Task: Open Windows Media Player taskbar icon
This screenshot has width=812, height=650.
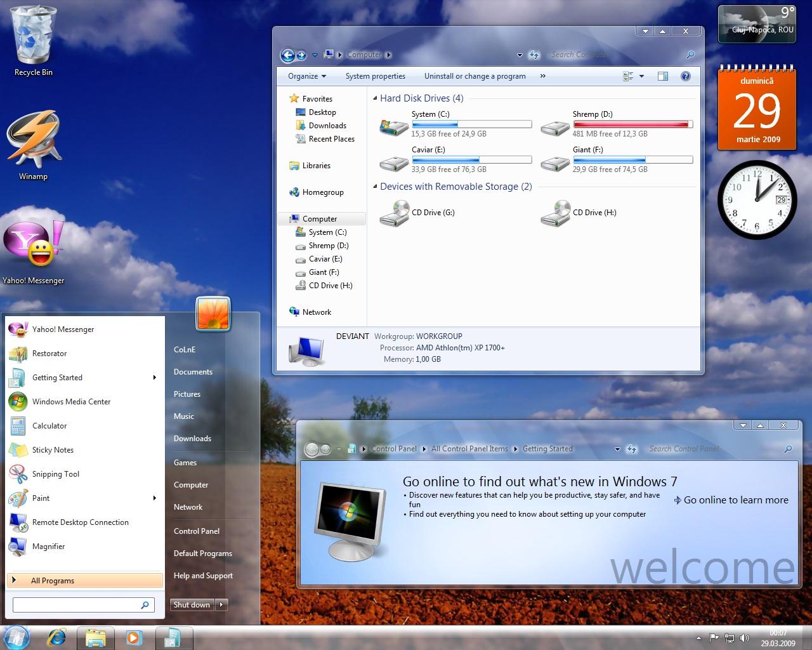Action: click(x=134, y=637)
